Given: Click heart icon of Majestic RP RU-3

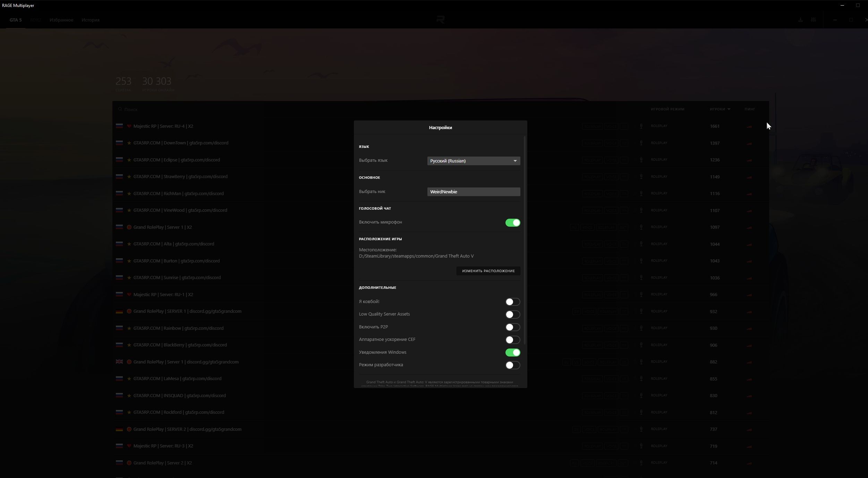Looking at the screenshot, I should pos(129,446).
